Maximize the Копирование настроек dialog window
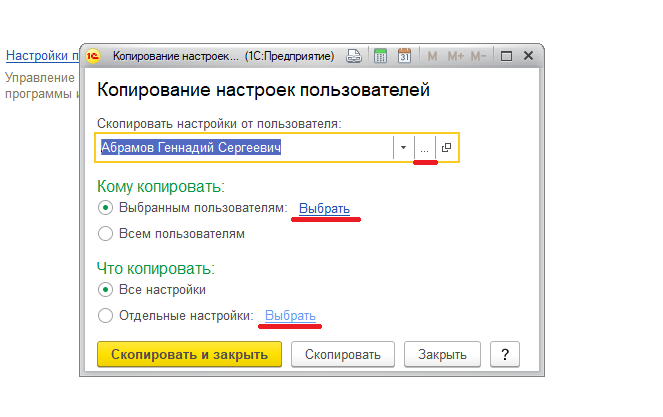 tap(506, 56)
